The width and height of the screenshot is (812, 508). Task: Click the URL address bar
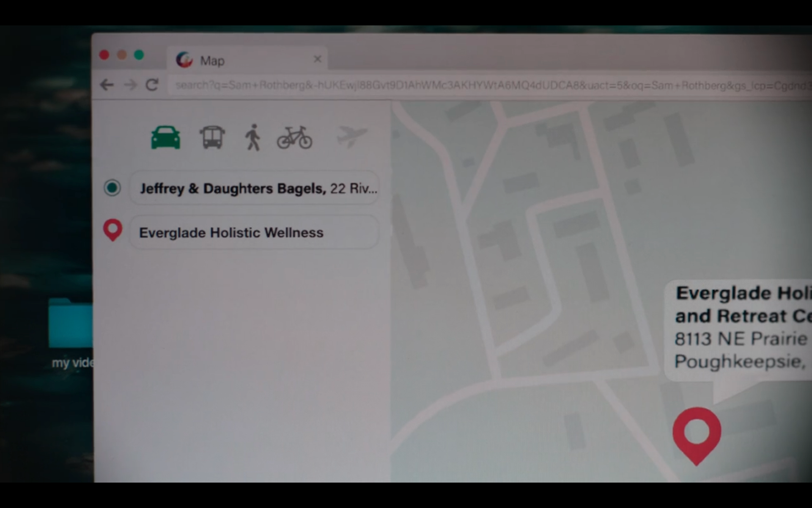(x=486, y=86)
